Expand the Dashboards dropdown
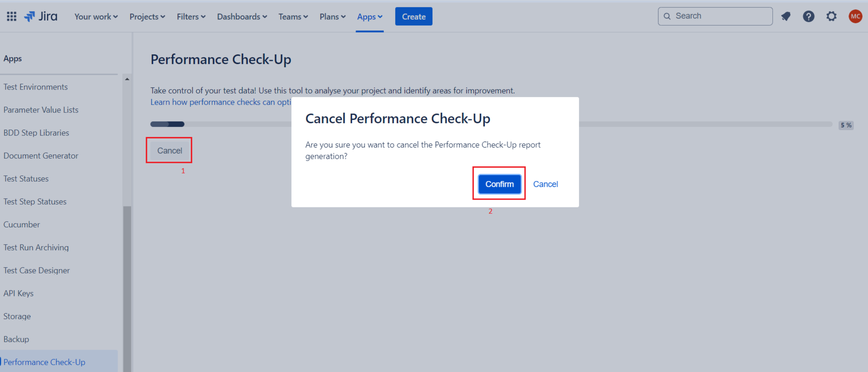The image size is (868, 372). [242, 17]
